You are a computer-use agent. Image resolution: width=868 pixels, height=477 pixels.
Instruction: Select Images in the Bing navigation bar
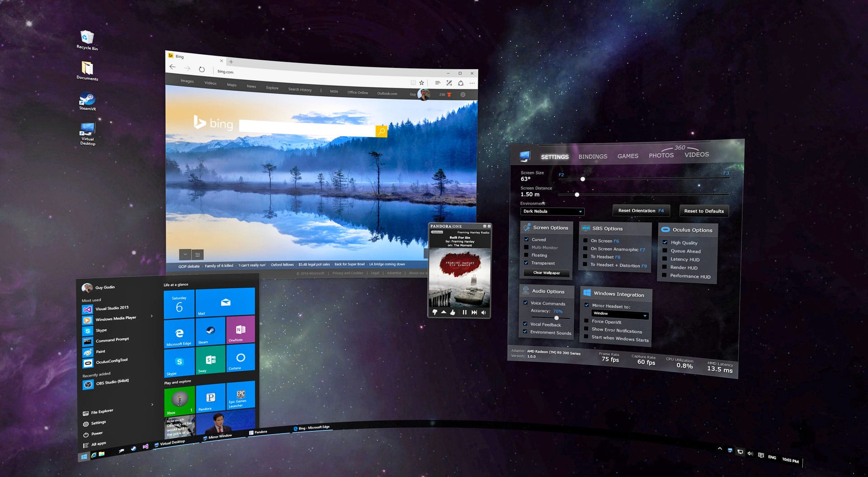point(187,81)
